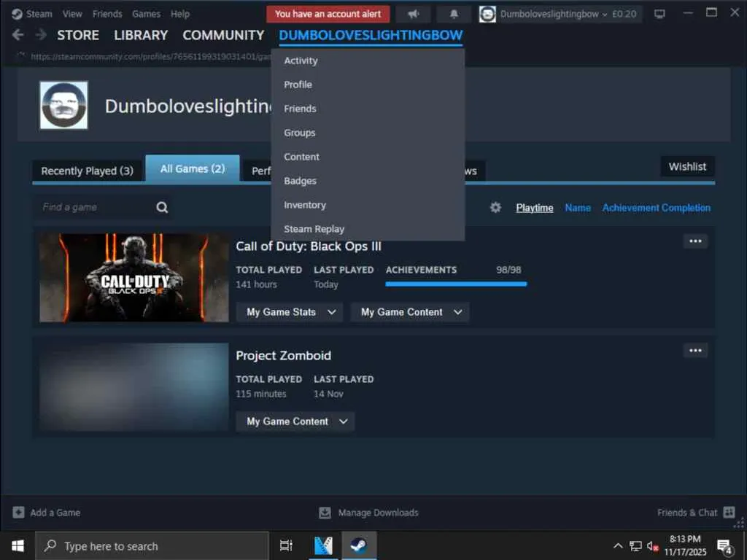Open the View menu
Viewport: 747px width, 560px height.
tap(72, 14)
